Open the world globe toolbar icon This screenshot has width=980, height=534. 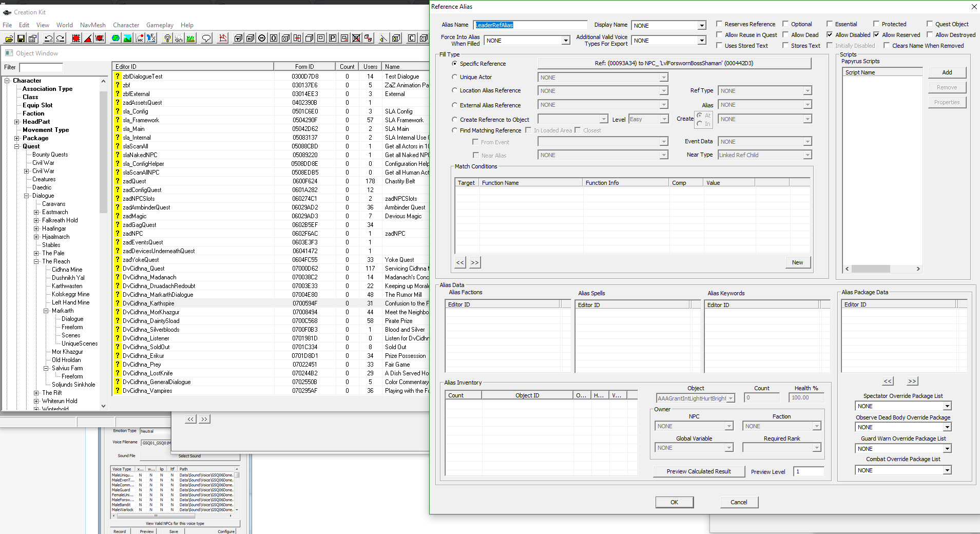click(116, 38)
